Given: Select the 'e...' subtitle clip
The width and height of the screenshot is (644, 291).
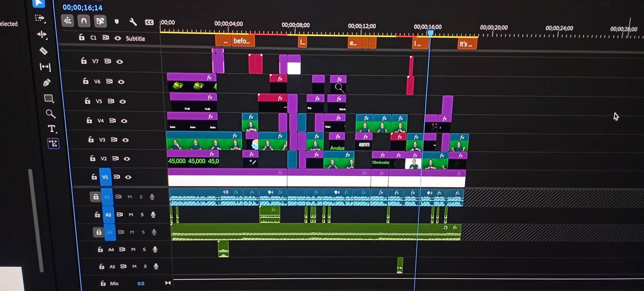Looking at the screenshot, I should tap(355, 43).
